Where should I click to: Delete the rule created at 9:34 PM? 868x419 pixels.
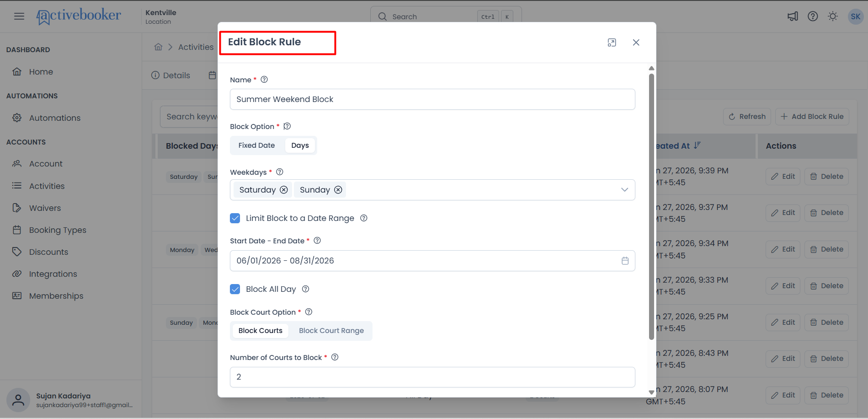[826, 249]
